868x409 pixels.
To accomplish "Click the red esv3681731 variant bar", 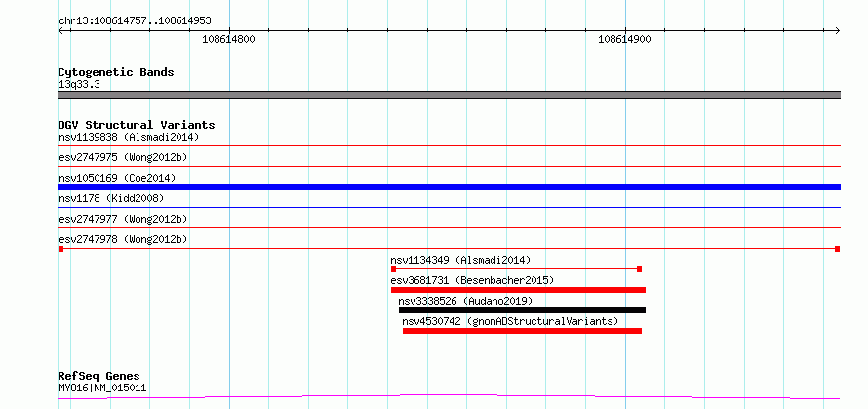I will click(518, 290).
